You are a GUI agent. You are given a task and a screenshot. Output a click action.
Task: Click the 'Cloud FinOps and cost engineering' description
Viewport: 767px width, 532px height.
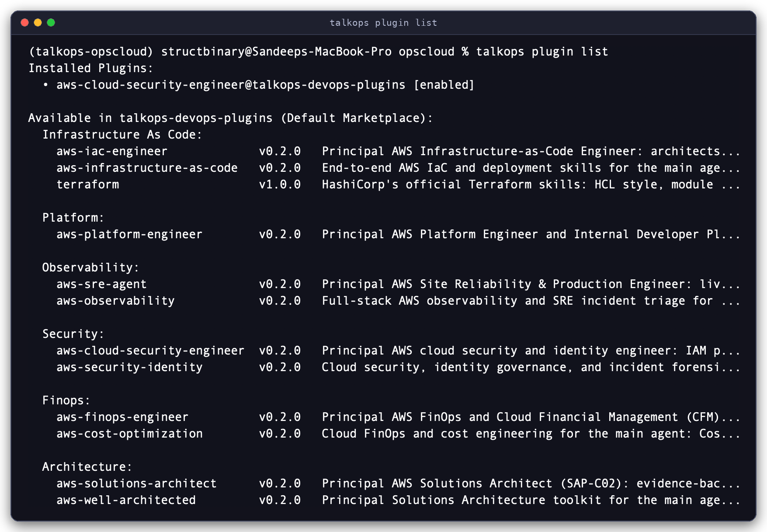pyautogui.click(x=531, y=434)
